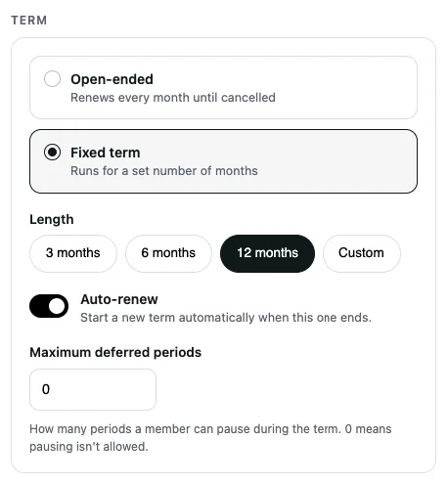This screenshot has height=483, width=448.
Task: Click the Auto-renew description about new term
Action: pyautogui.click(x=226, y=318)
